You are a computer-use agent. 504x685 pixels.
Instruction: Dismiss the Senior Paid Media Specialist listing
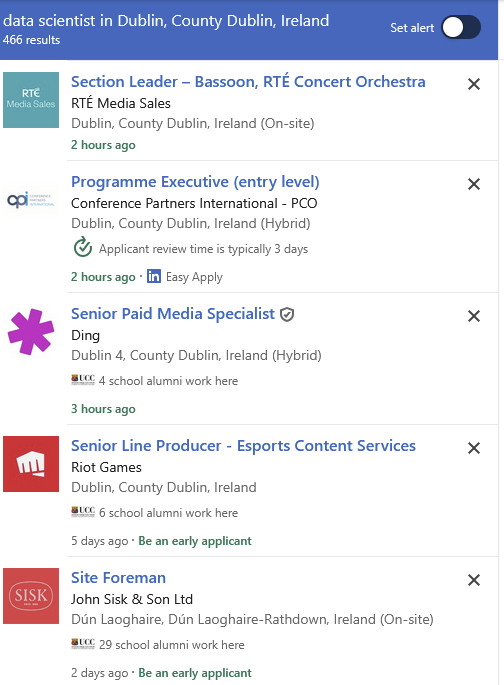pyautogui.click(x=474, y=316)
